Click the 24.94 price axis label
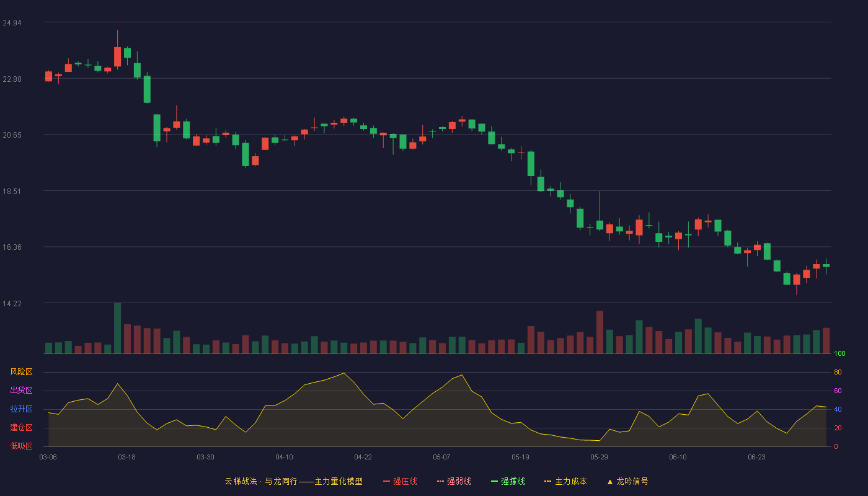Viewport: 868px width, 496px height. pyautogui.click(x=12, y=23)
